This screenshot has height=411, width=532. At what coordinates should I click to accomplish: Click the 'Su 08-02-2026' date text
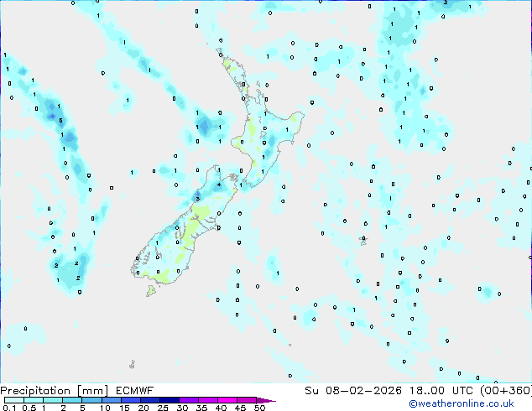click(x=353, y=391)
